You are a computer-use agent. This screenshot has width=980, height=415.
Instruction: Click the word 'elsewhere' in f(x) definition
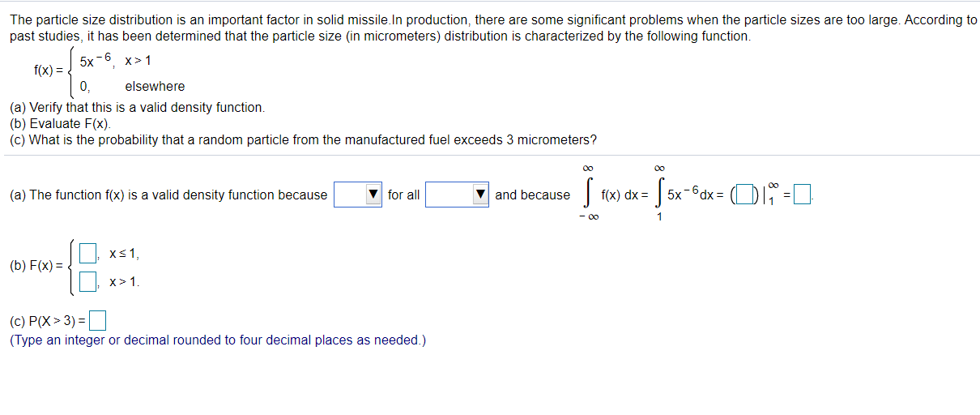point(155,87)
